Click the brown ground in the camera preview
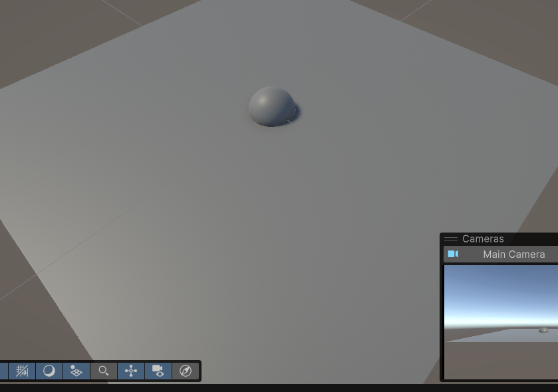The image size is (558, 392). tap(499, 362)
